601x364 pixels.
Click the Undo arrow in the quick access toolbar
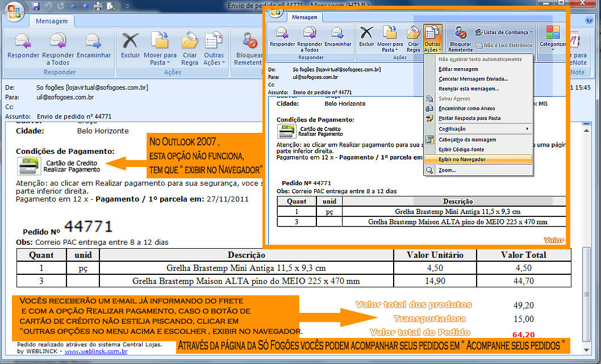pos(48,6)
